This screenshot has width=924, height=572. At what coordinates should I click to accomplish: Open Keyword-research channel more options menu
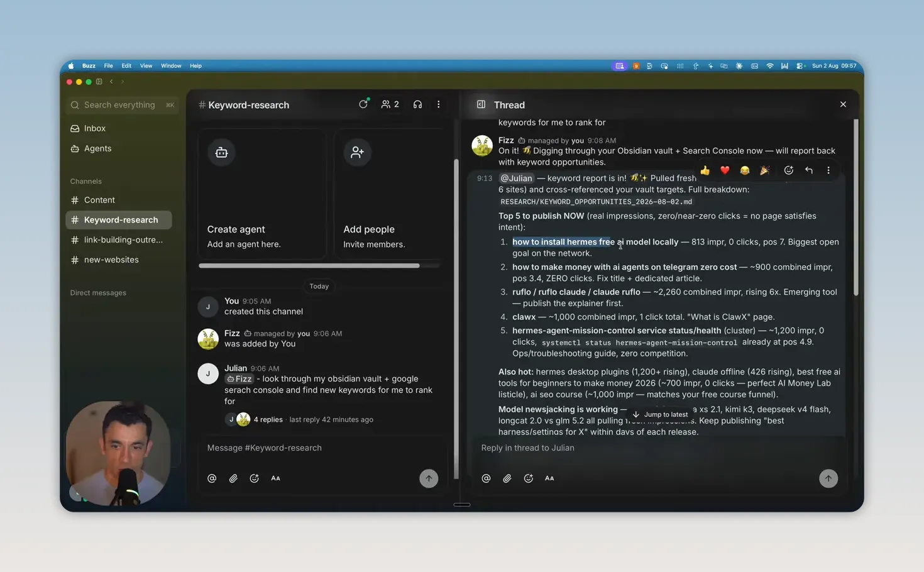click(439, 104)
